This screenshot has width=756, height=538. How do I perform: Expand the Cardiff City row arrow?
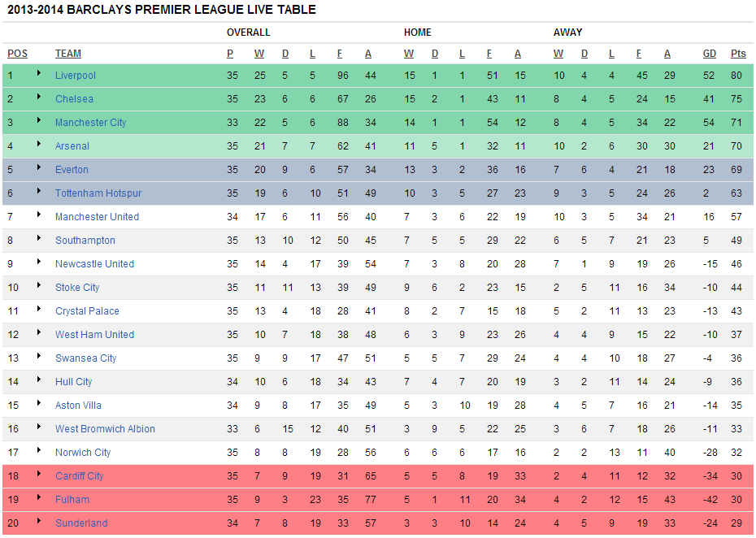(x=38, y=475)
